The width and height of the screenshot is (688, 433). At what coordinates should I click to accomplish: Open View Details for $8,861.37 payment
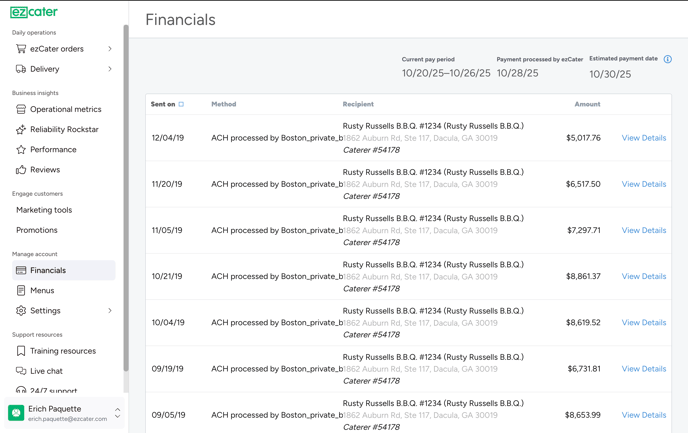643,276
